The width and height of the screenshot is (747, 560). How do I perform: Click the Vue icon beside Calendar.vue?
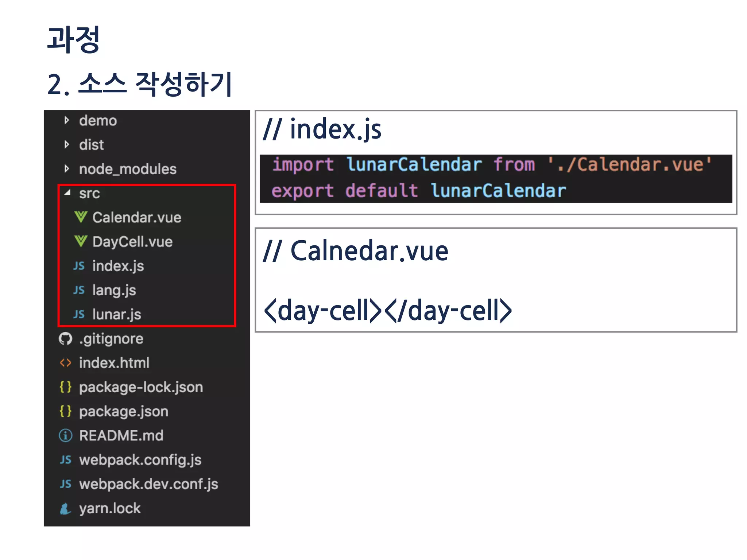(x=81, y=217)
